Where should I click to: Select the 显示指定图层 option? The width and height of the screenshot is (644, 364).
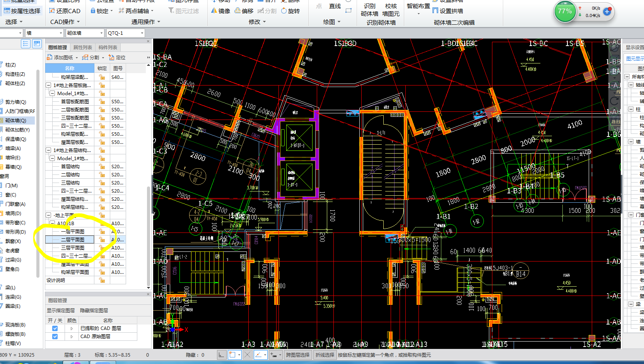pyautogui.click(x=61, y=310)
